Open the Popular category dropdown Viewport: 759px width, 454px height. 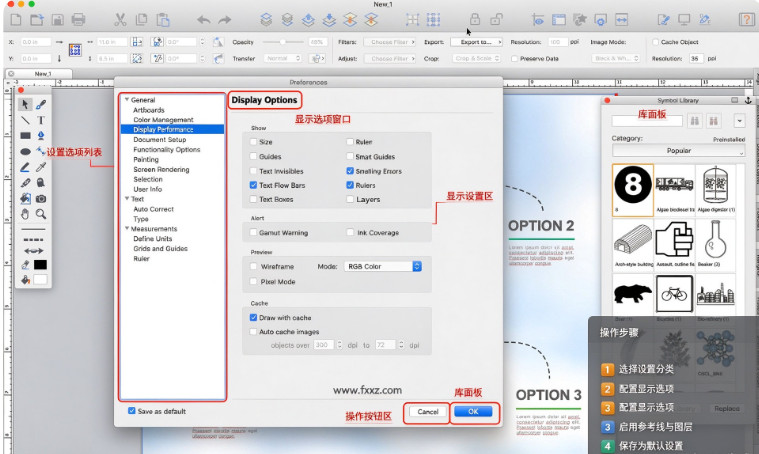679,151
